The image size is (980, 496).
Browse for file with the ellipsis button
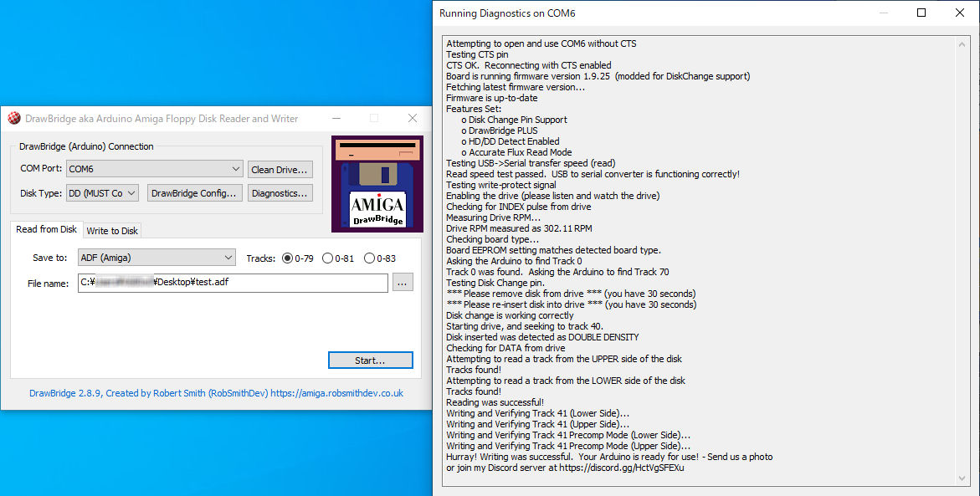tap(403, 283)
